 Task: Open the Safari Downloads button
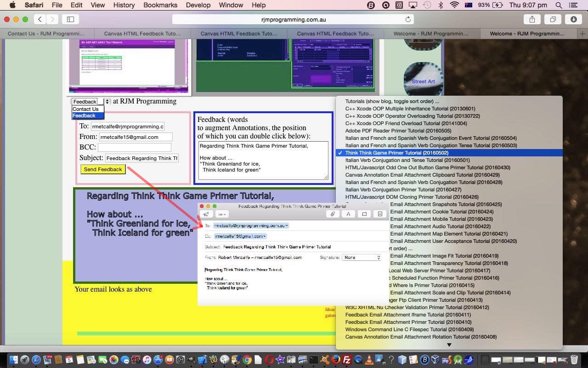click(x=574, y=19)
